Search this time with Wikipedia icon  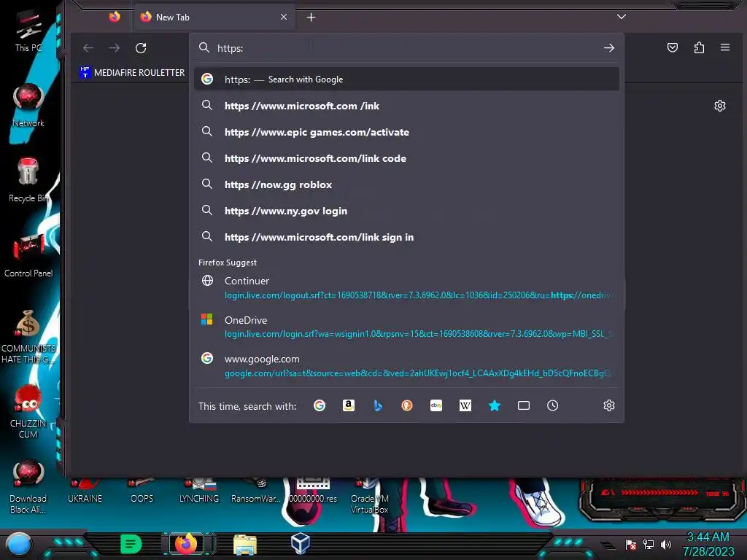click(465, 405)
